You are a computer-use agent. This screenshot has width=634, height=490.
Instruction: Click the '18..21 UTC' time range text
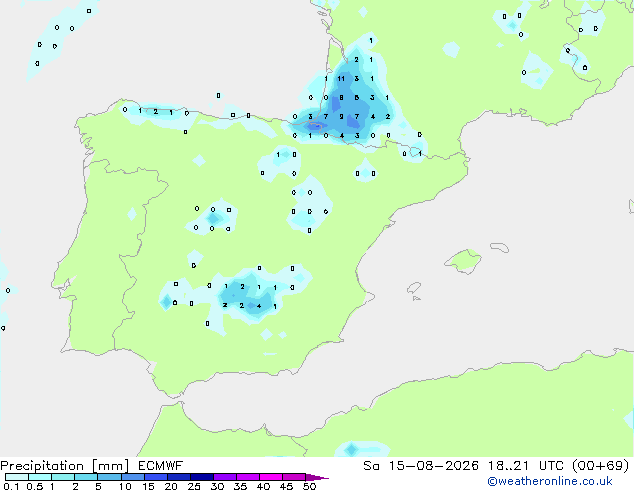[x=528, y=466]
